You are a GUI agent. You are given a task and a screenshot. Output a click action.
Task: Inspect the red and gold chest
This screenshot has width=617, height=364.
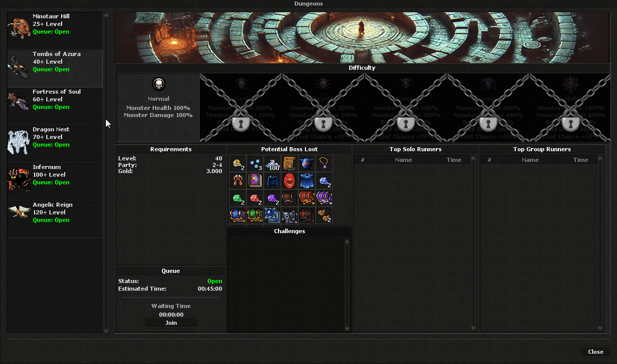tap(307, 199)
